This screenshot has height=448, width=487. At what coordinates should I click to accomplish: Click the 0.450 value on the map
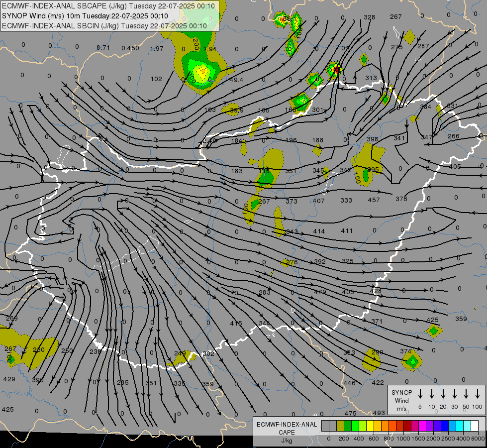(130, 48)
